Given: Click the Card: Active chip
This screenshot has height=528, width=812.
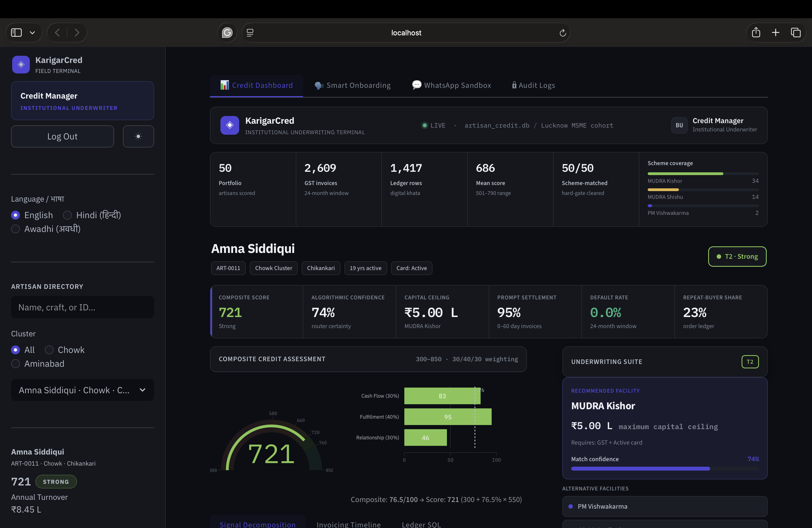Looking at the screenshot, I should tap(412, 268).
